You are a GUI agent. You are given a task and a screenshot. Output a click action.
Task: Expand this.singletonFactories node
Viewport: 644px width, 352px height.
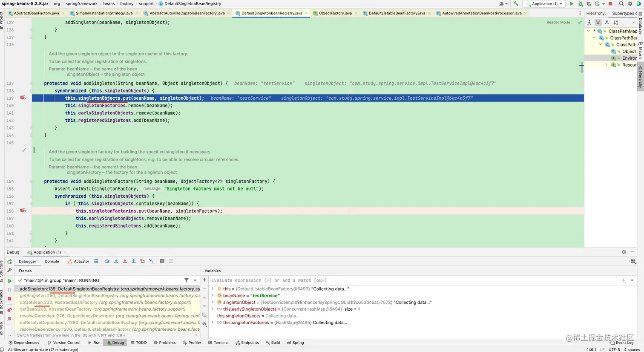click(213, 323)
